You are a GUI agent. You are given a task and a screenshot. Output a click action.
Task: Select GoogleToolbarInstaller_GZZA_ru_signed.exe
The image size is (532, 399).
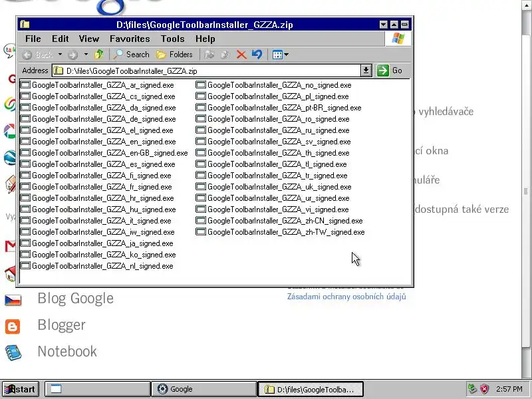(x=273, y=130)
